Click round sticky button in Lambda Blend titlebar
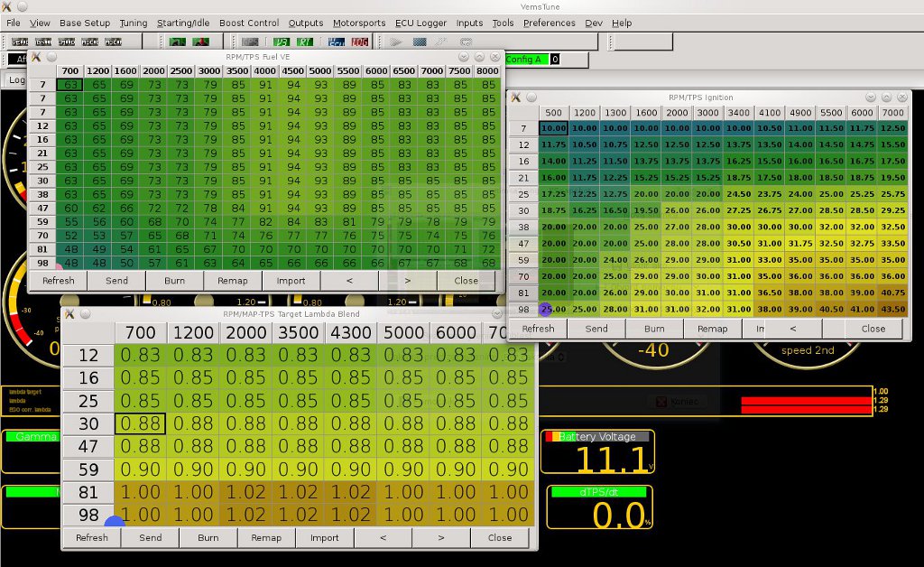Screen dimensions: 924x567 click(x=86, y=314)
